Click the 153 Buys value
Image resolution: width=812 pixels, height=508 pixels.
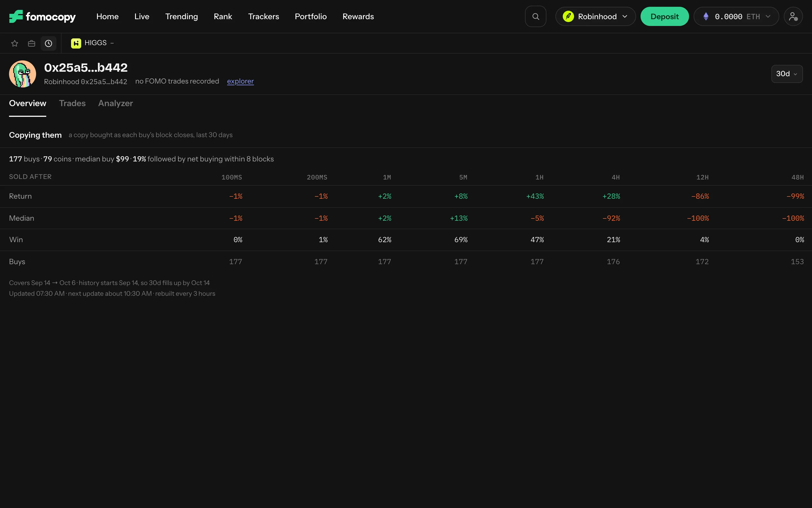[x=797, y=262]
